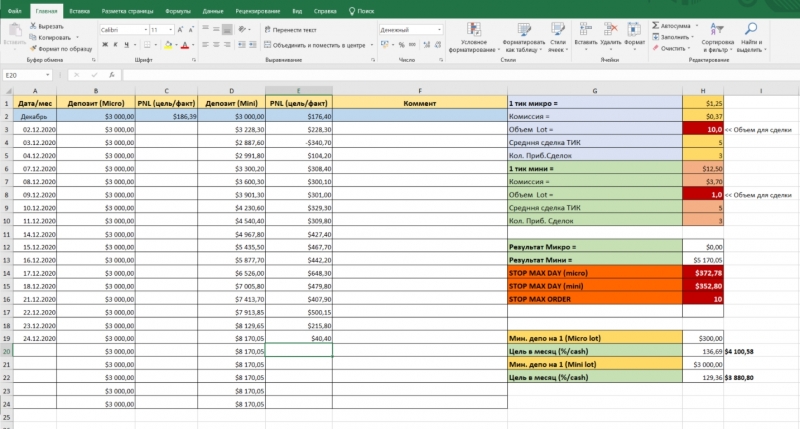The image size is (800, 429).
Task: Open the font size 11 dropdown
Action: pyautogui.click(x=169, y=30)
